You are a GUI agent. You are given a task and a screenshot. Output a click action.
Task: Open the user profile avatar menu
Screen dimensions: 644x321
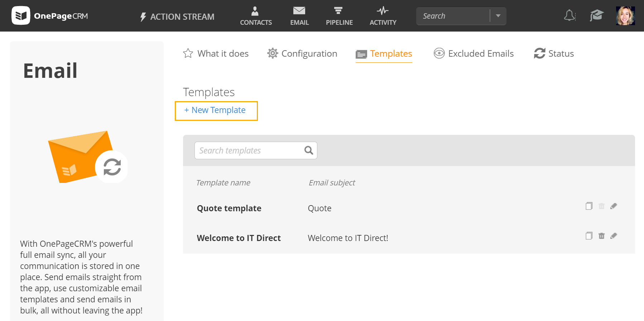pyautogui.click(x=625, y=16)
